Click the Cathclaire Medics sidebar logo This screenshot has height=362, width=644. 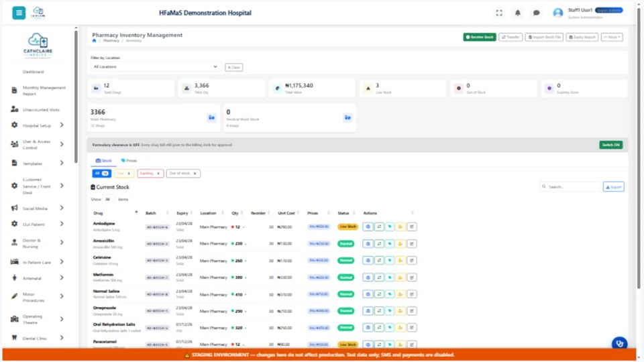click(x=38, y=46)
